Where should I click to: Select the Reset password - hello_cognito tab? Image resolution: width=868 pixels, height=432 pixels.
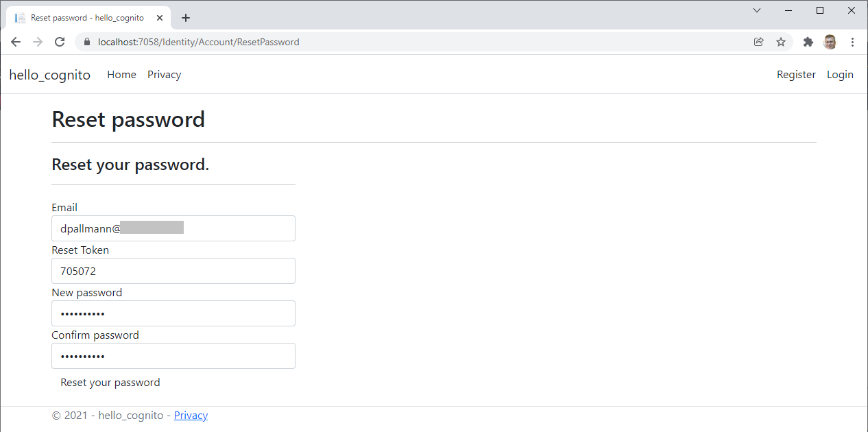pyautogui.click(x=89, y=18)
